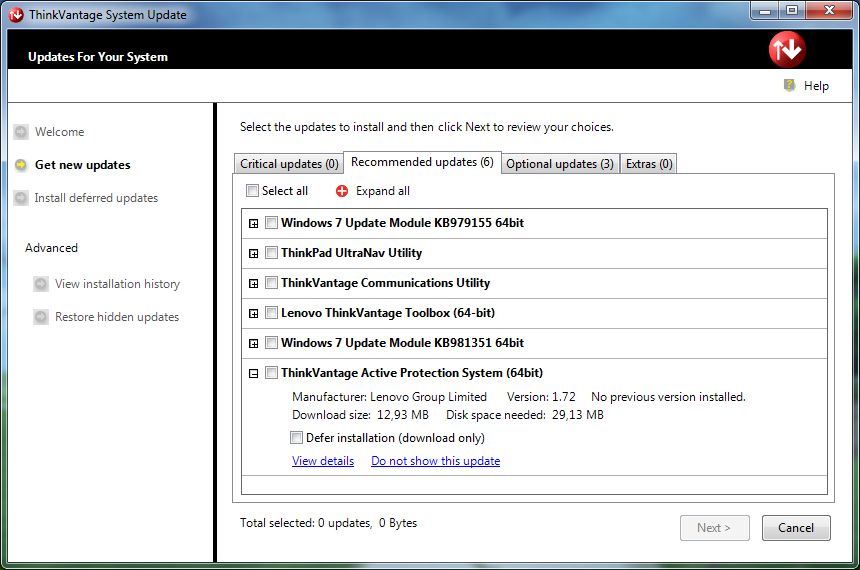Click the View installation history arrow icon
The height and width of the screenshot is (570, 860).
click(41, 284)
